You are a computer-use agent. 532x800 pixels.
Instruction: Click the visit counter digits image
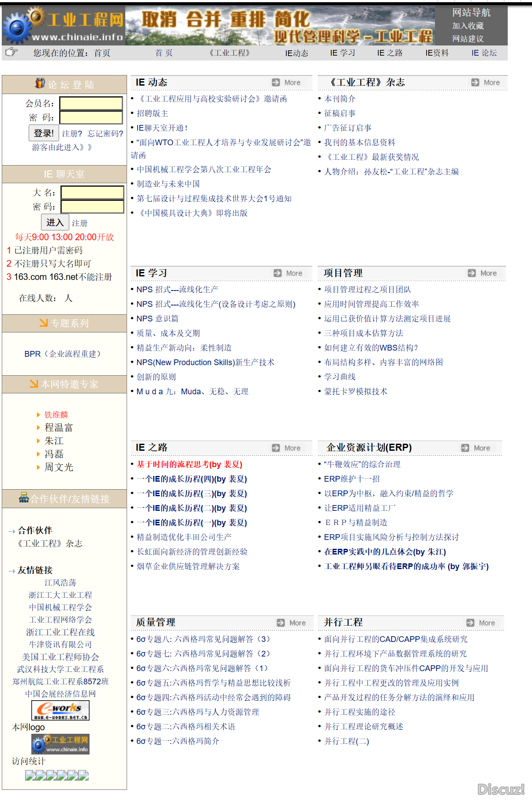[57, 775]
